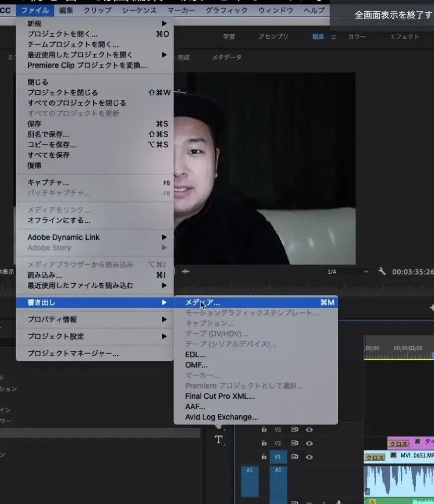
Task: Expand the プロパティ情報 submenu
Action: [x=91, y=319]
